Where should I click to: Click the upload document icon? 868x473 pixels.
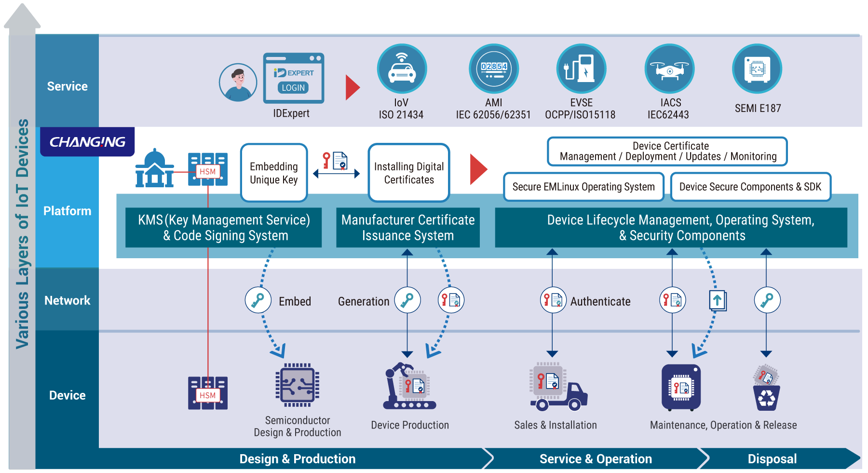click(718, 301)
